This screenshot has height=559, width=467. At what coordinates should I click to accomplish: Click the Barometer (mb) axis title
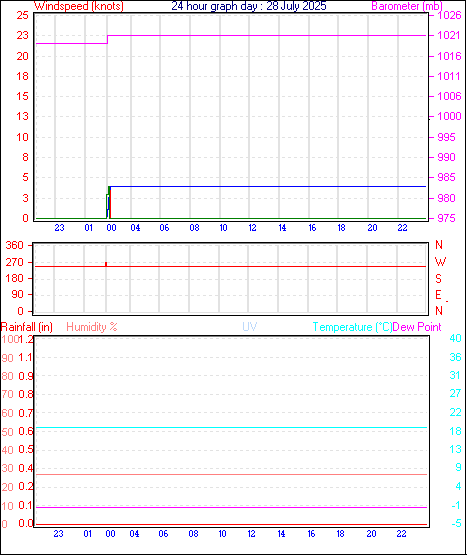407,6
